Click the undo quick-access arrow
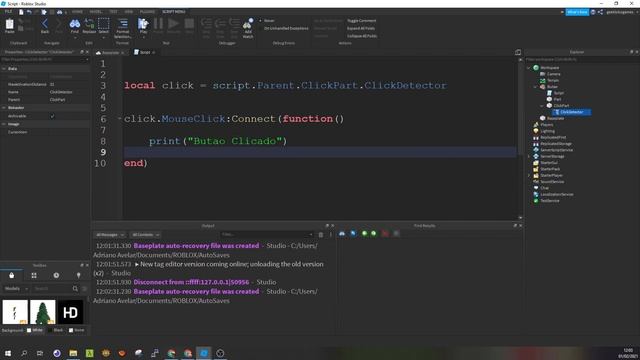The height and width of the screenshot is (360, 640). [29, 12]
